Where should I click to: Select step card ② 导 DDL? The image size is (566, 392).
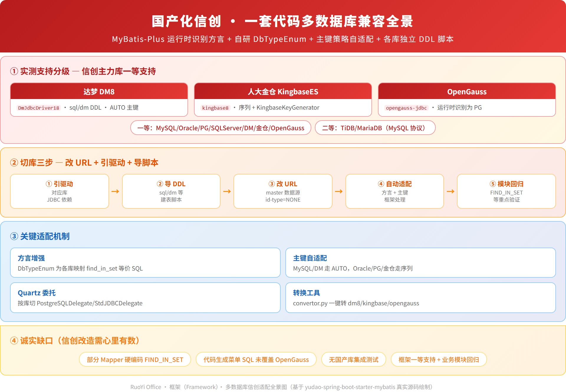click(171, 191)
